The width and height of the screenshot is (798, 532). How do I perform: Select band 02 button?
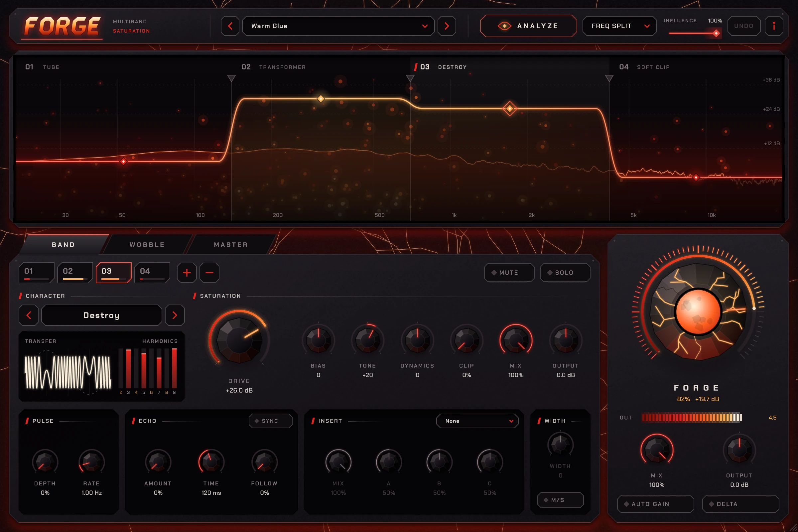[75, 272]
